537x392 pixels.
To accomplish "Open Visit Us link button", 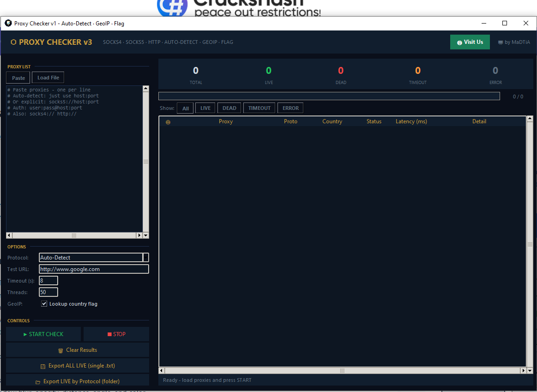I will pyautogui.click(x=470, y=42).
